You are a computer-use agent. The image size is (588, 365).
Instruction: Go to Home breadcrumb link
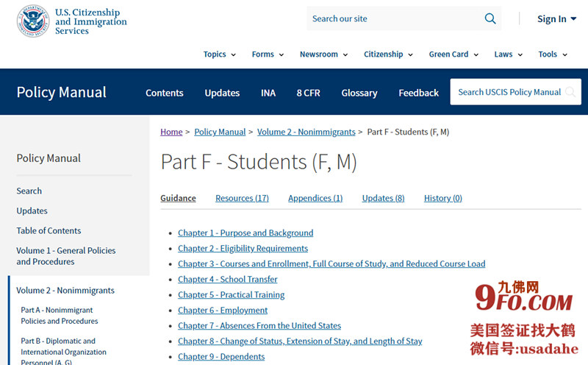[x=171, y=132]
